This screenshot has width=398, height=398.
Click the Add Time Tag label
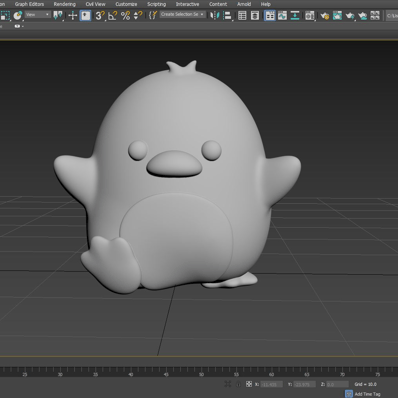[367, 394]
